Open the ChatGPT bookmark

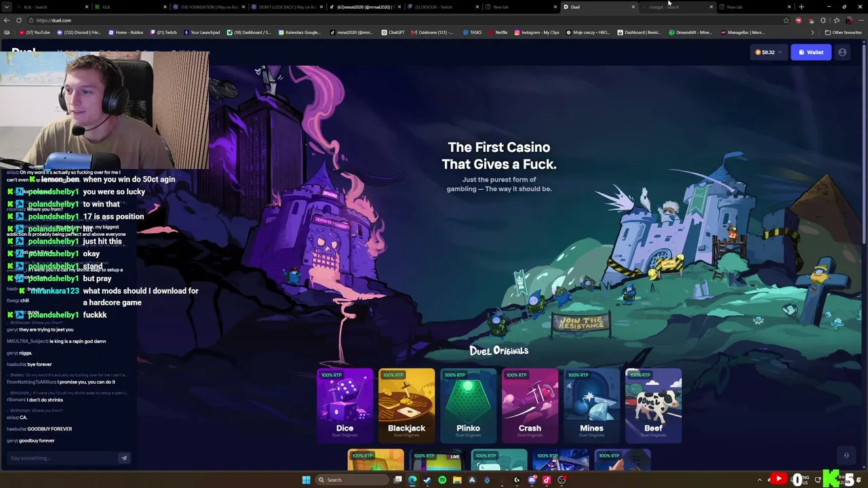[393, 33]
